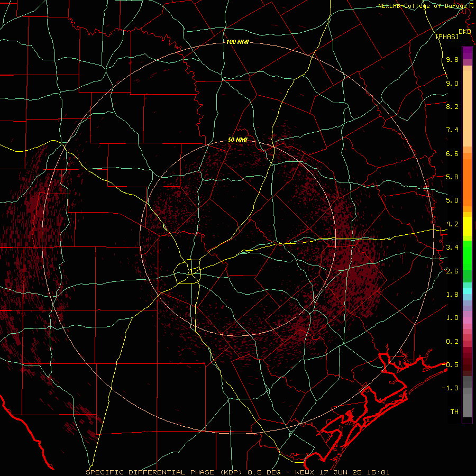
Task: Click the TH threshold label on the scale
Action: (x=454, y=412)
